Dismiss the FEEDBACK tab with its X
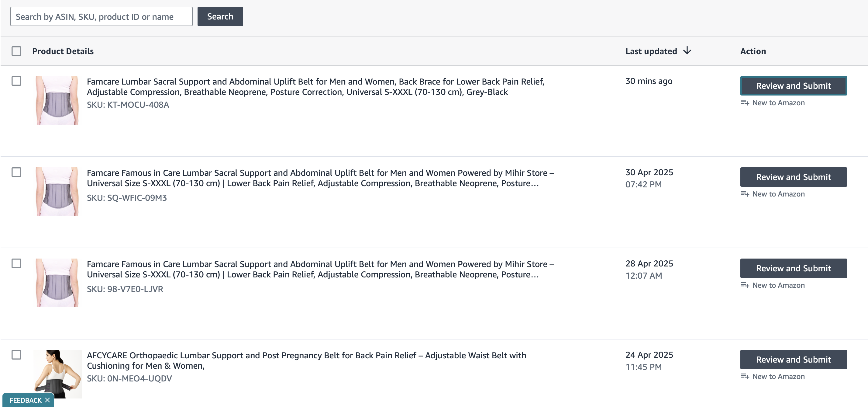 click(47, 400)
